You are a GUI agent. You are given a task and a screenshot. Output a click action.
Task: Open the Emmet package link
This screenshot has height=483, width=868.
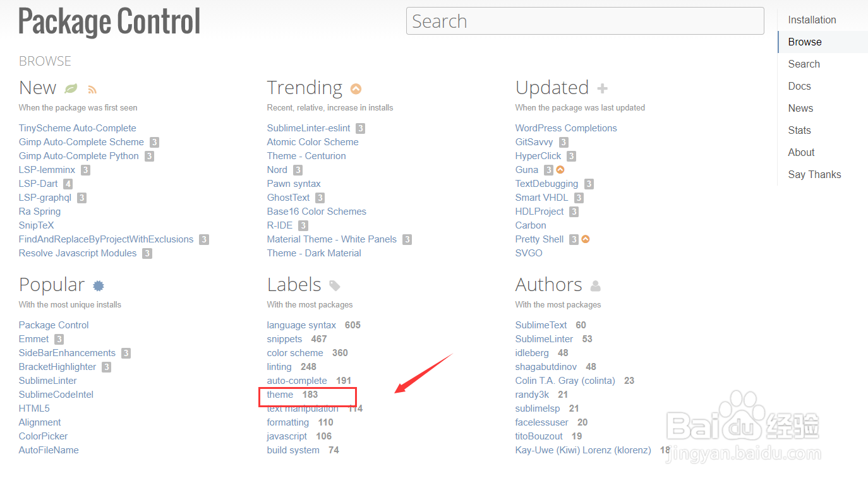pos(33,339)
